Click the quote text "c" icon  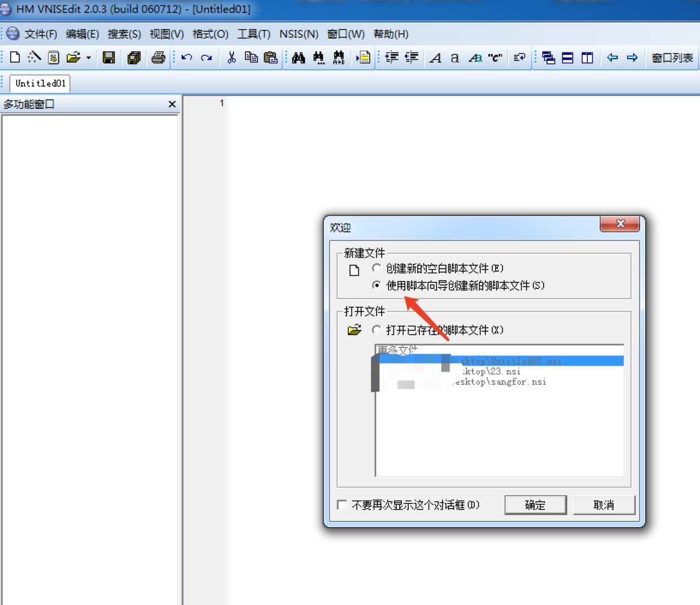[495, 58]
